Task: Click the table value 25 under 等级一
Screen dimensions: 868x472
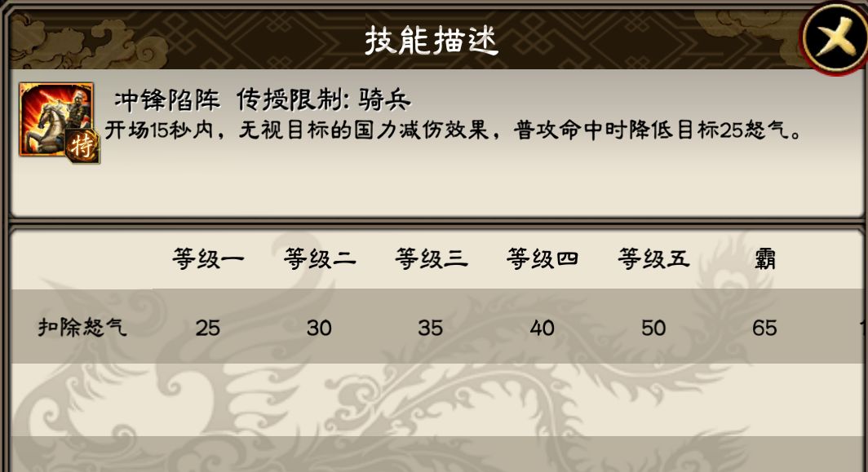Action: pos(208,328)
